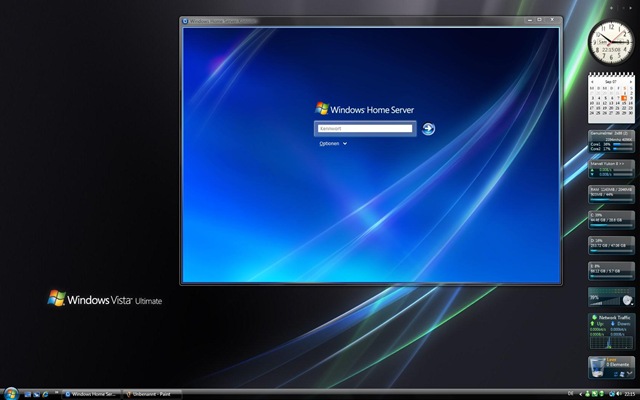Expand the Optionen dropdown

[333, 143]
